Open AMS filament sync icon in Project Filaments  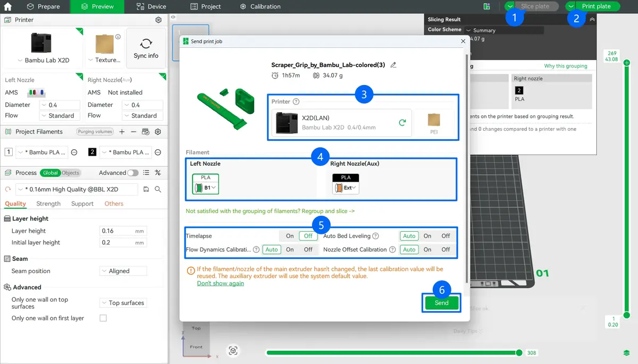tap(146, 131)
